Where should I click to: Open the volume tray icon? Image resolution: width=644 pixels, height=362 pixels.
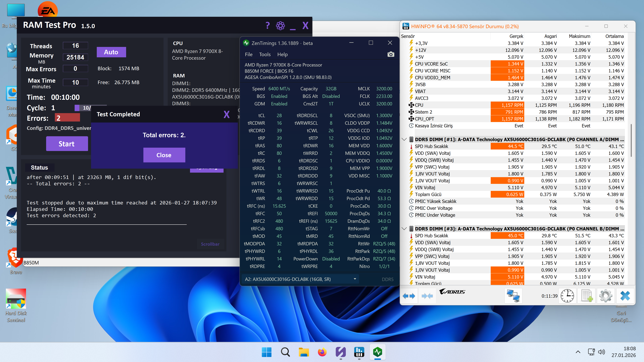[x=602, y=352]
